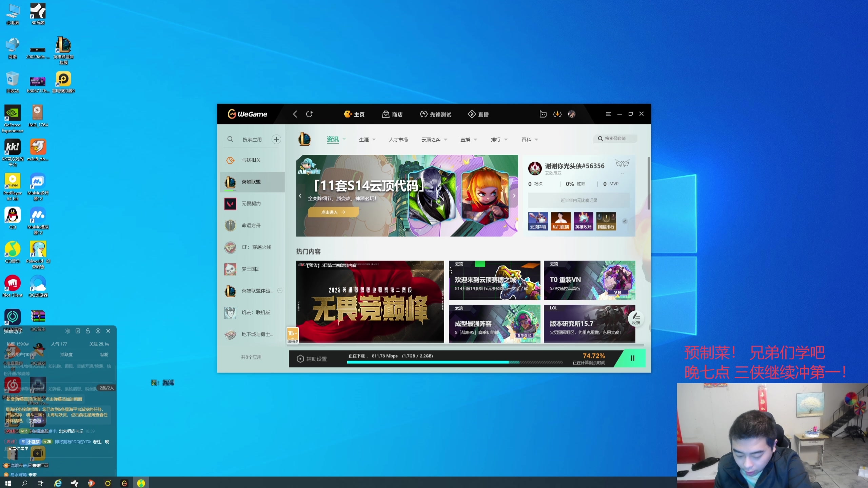Viewport: 868px width, 488px height.
Task: Select 无畏契约 in the sidebar
Action: click(x=253, y=204)
